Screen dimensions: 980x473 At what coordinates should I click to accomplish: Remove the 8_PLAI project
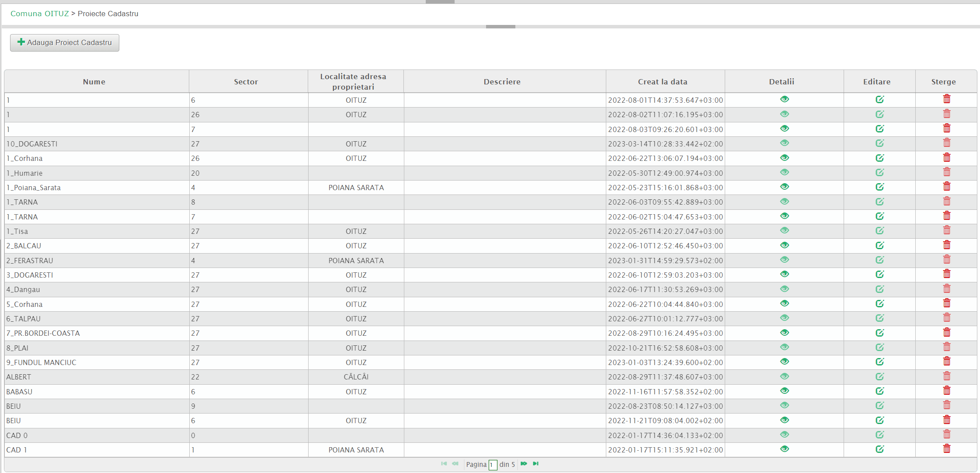[x=947, y=347]
